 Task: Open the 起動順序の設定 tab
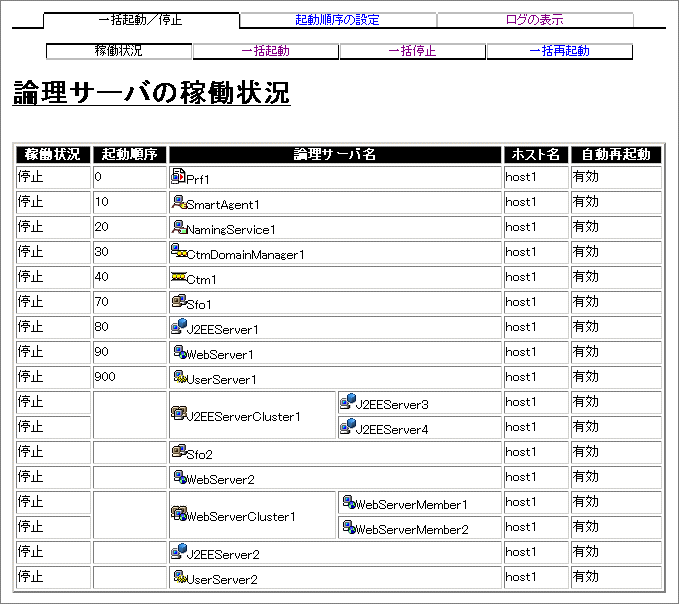pyautogui.click(x=337, y=20)
